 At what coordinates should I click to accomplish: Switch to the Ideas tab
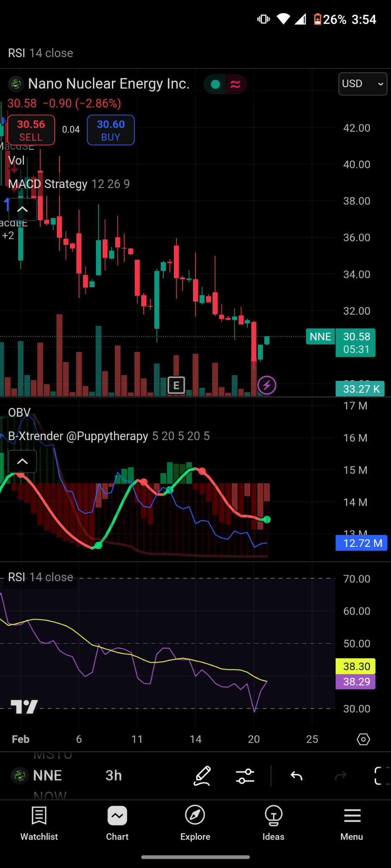(x=274, y=824)
